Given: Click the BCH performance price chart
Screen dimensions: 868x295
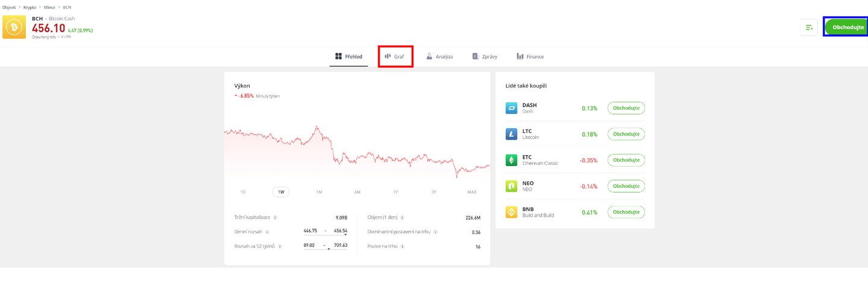Looking at the screenshot, I should (357, 151).
